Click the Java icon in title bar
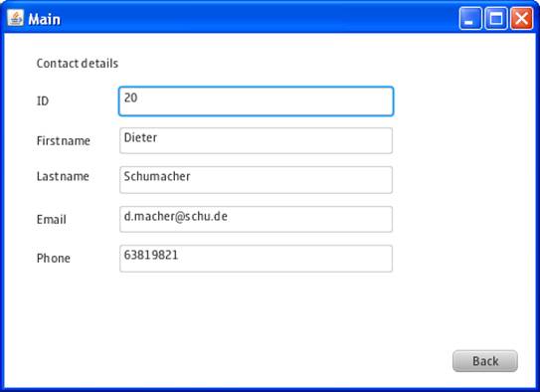Screen dimensions: 540x392 pyautogui.click(x=16, y=18)
